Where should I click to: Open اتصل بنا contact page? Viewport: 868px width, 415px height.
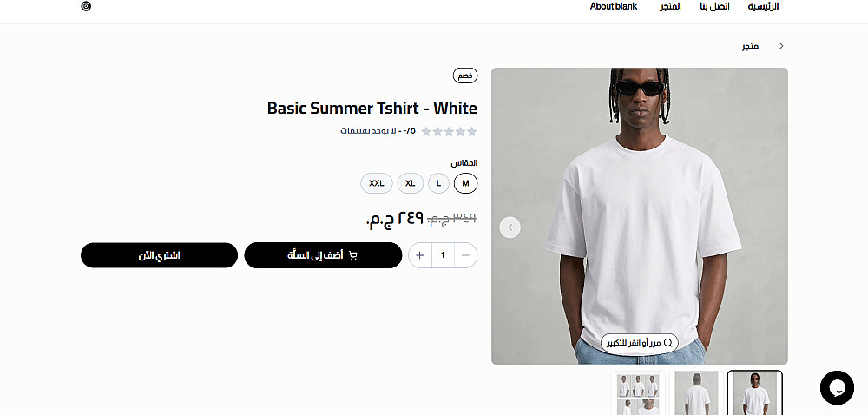tap(714, 7)
